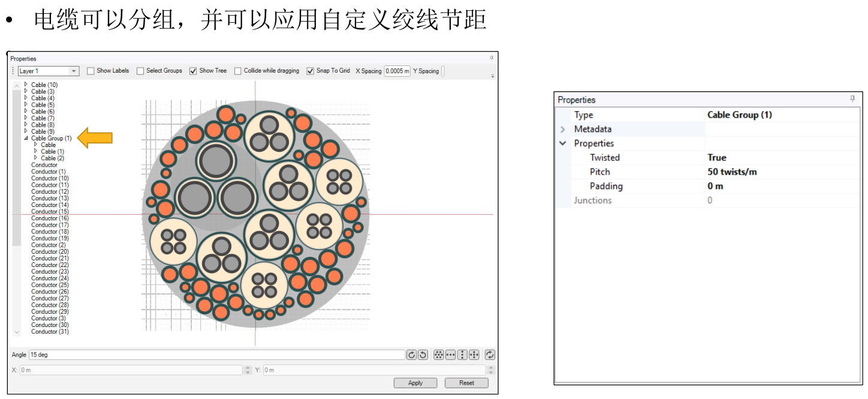Expand the Metadata section
The image size is (868, 399).
tap(563, 129)
